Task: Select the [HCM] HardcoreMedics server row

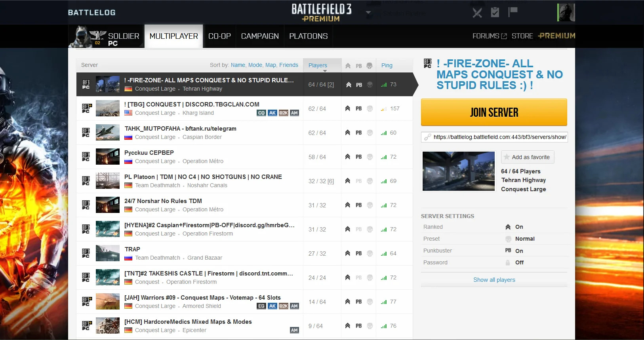Action: [x=244, y=326]
